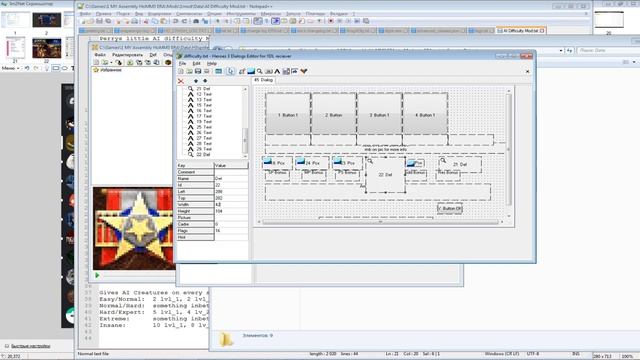
Task: Close the dialog tab with small x
Action: [527, 71]
